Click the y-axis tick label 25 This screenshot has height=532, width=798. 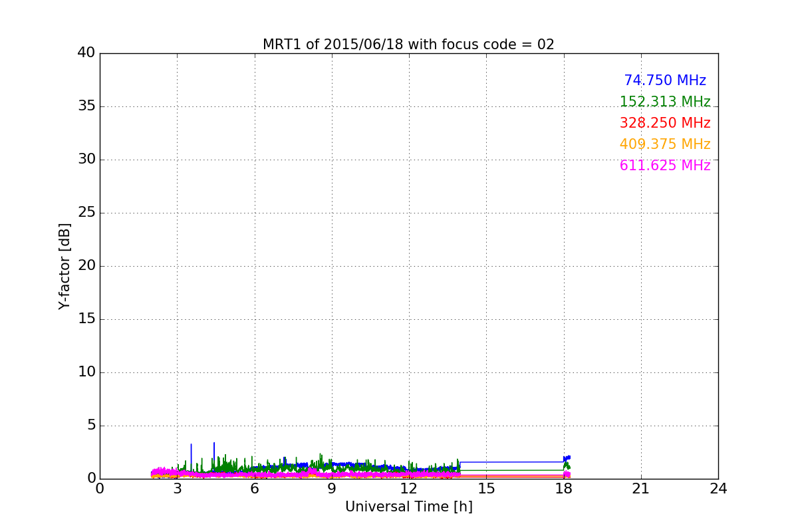coord(86,212)
